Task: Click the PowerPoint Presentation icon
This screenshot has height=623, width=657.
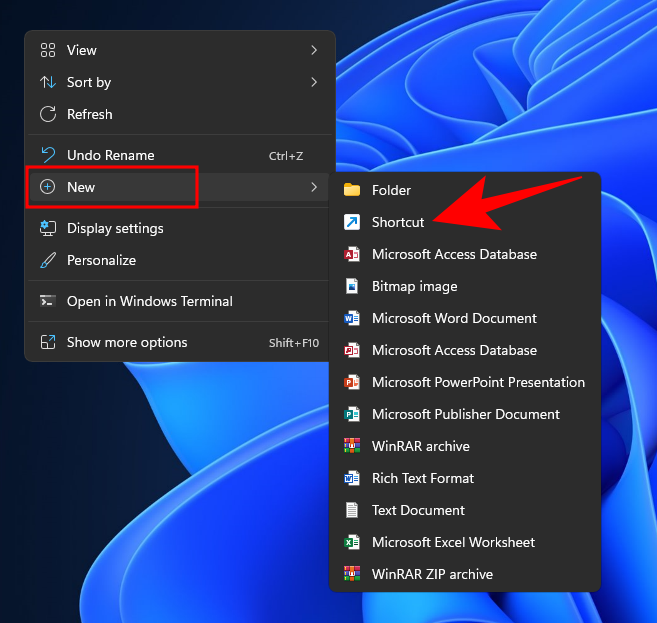Action: tap(351, 382)
